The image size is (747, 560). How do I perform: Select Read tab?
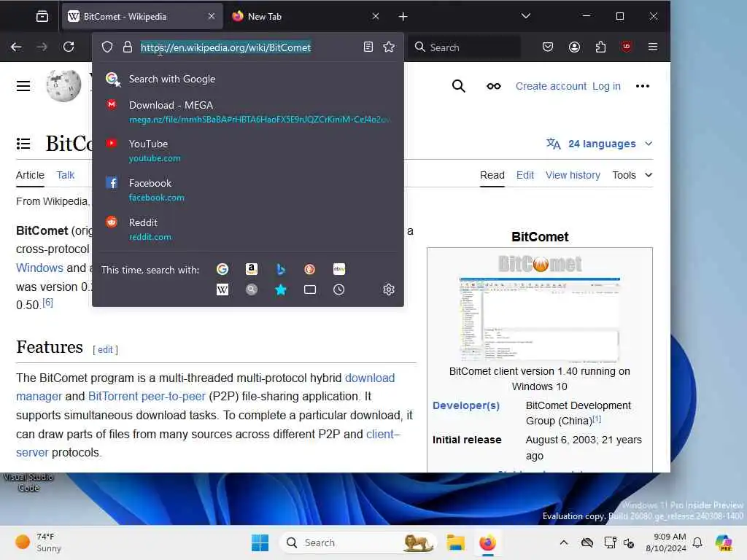pyautogui.click(x=492, y=175)
